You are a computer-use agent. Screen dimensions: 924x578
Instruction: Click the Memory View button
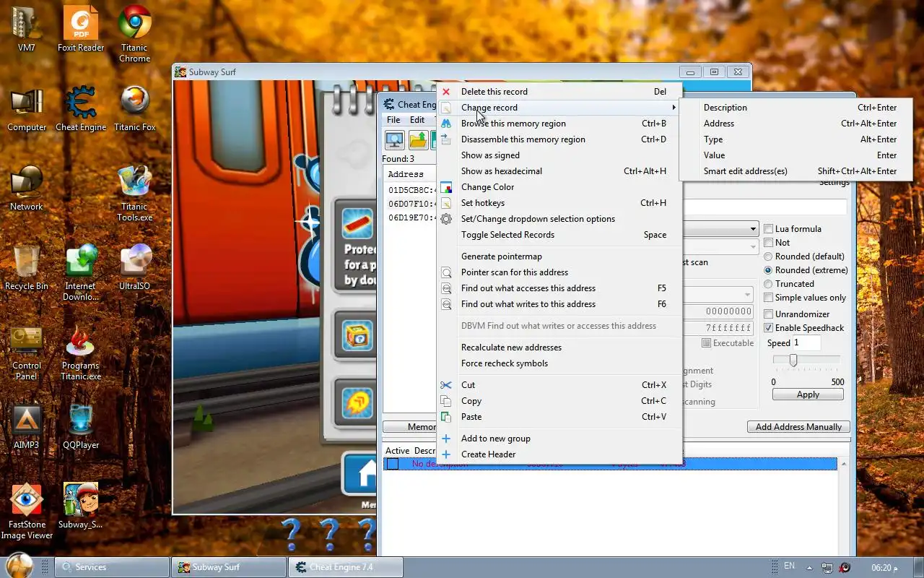pos(409,427)
